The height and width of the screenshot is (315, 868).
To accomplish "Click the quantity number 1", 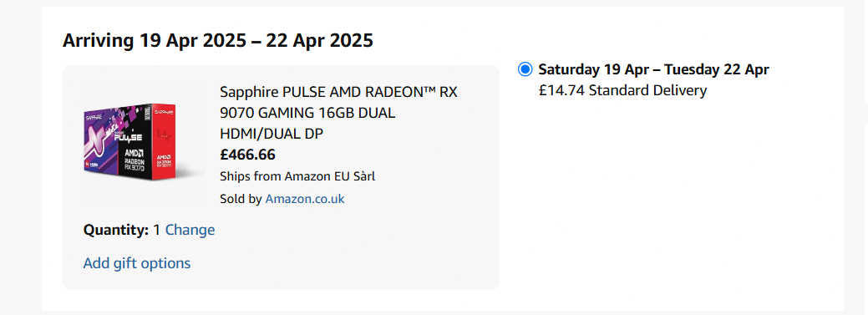I will pyautogui.click(x=157, y=230).
